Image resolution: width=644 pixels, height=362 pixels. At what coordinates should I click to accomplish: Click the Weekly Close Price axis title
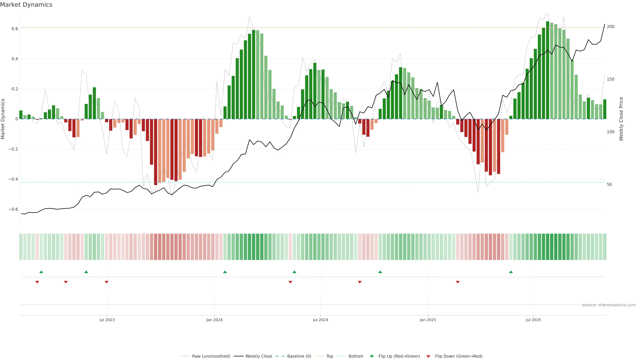tap(621, 119)
